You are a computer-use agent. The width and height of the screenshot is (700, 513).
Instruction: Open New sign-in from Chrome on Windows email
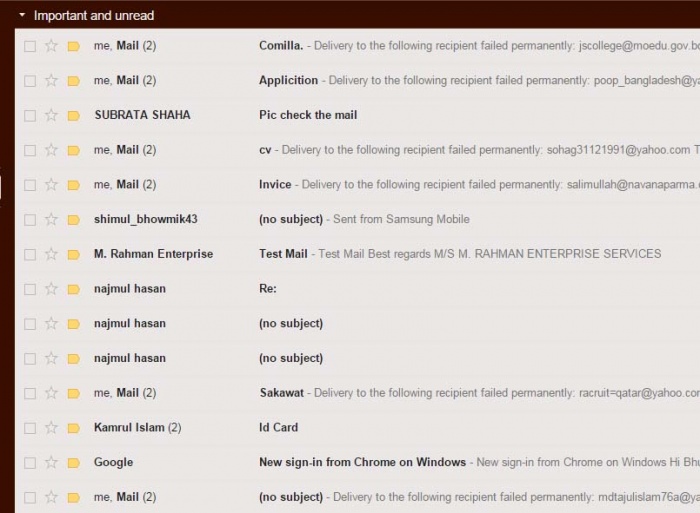pos(362,462)
